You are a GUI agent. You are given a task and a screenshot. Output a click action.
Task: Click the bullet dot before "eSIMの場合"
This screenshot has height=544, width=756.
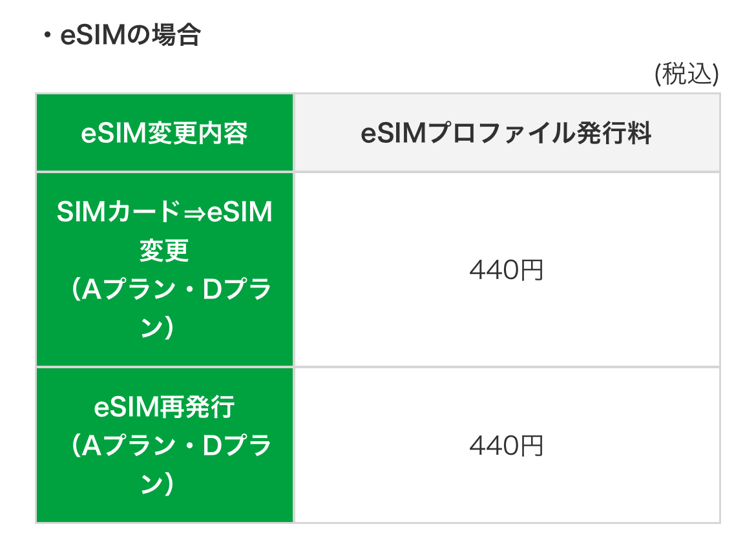47,36
